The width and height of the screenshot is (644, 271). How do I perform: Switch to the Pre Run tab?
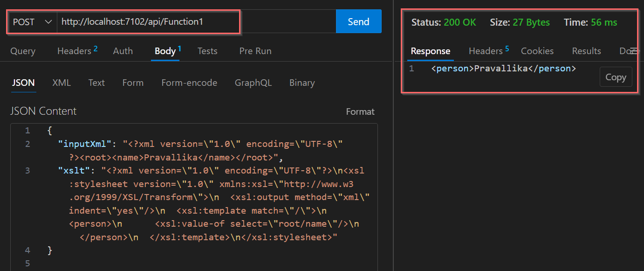[255, 51]
